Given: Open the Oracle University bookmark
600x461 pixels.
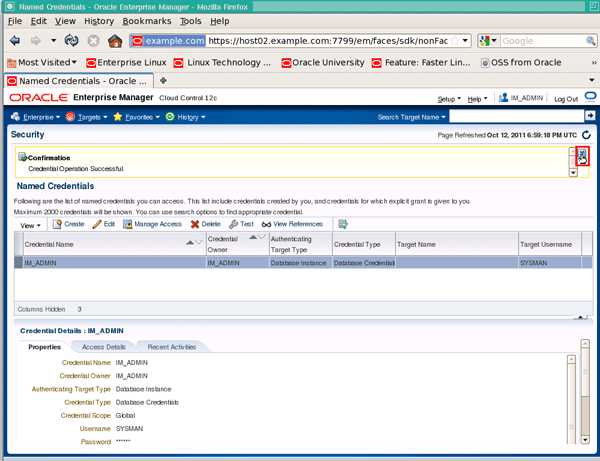Looking at the screenshot, I should tap(323, 62).
